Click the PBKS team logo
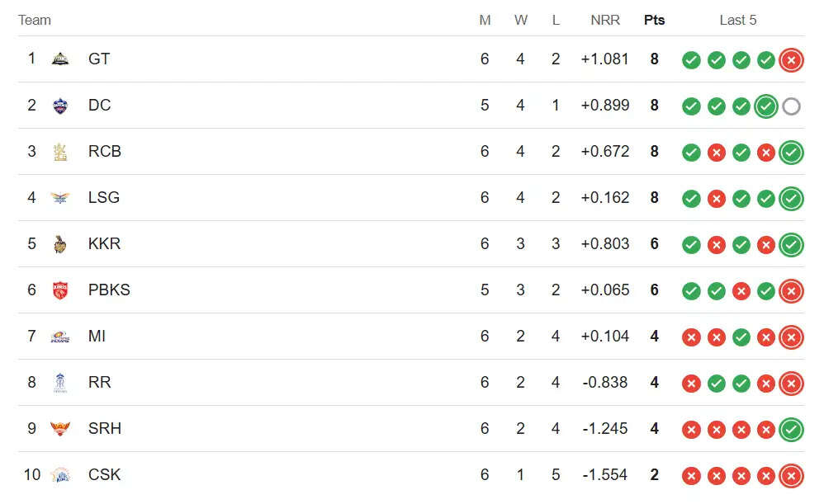 pyautogui.click(x=60, y=290)
